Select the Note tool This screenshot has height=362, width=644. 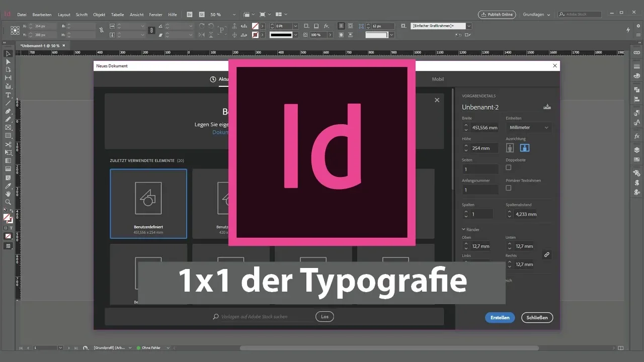8,177
